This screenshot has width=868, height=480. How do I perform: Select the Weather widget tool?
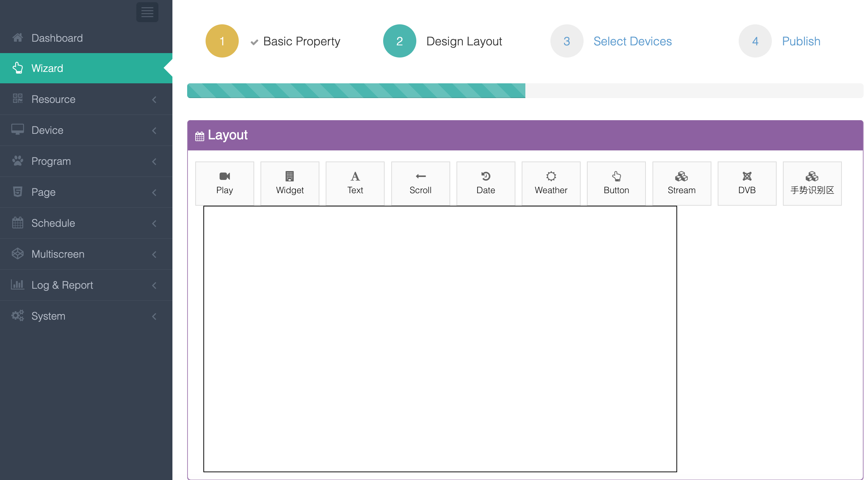pos(551,183)
